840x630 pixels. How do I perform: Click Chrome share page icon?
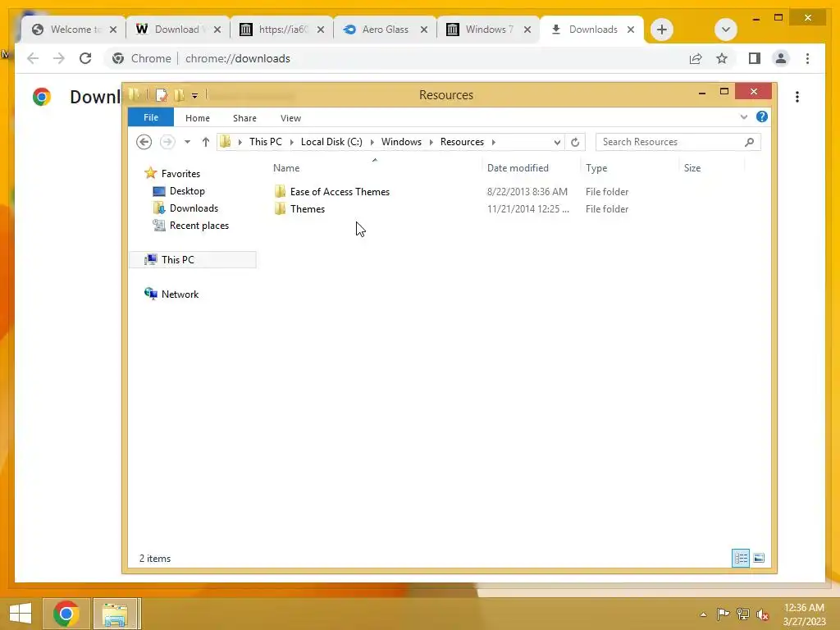(696, 58)
